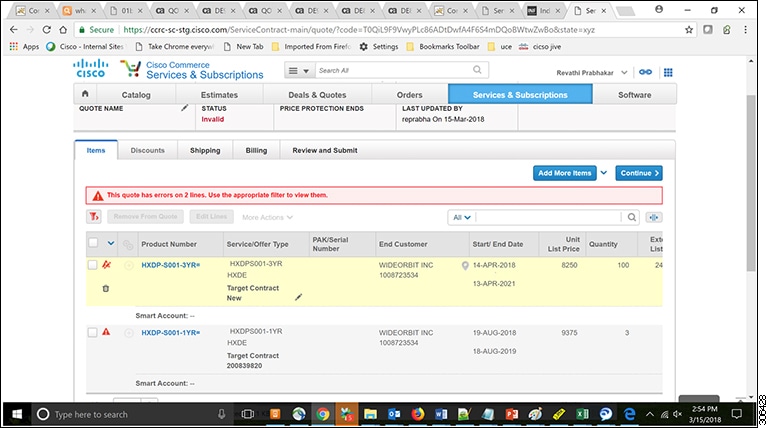Click the search magnifier in Search All box
768x428 pixels.
pyautogui.click(x=477, y=70)
